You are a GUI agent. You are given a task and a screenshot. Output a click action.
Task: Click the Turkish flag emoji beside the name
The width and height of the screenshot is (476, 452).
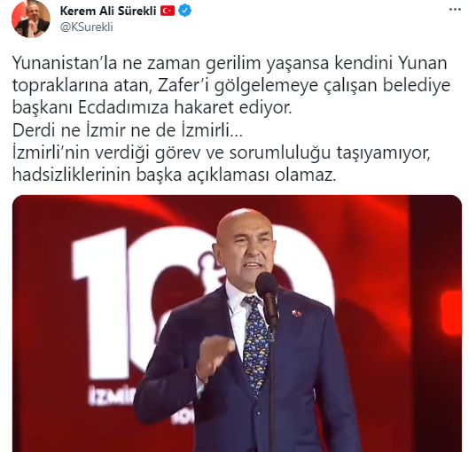[x=168, y=11]
